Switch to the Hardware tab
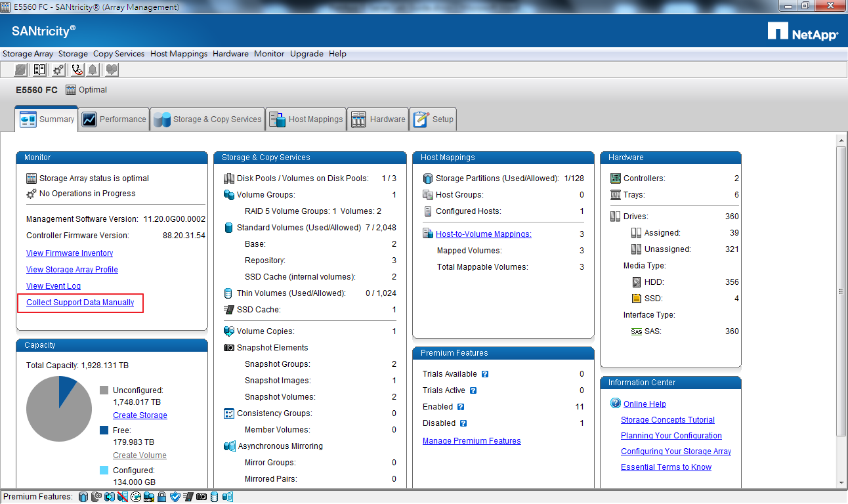Viewport: 848px width, 504px height. (x=377, y=119)
